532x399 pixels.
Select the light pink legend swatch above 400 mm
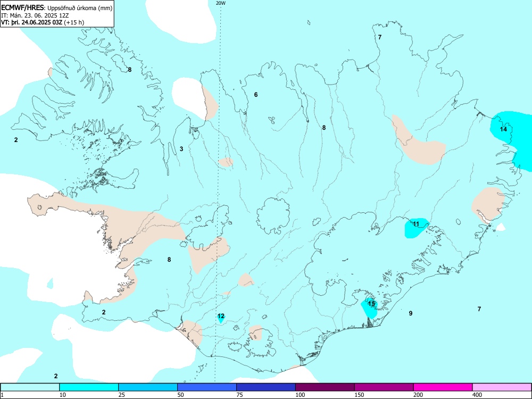point(502,387)
